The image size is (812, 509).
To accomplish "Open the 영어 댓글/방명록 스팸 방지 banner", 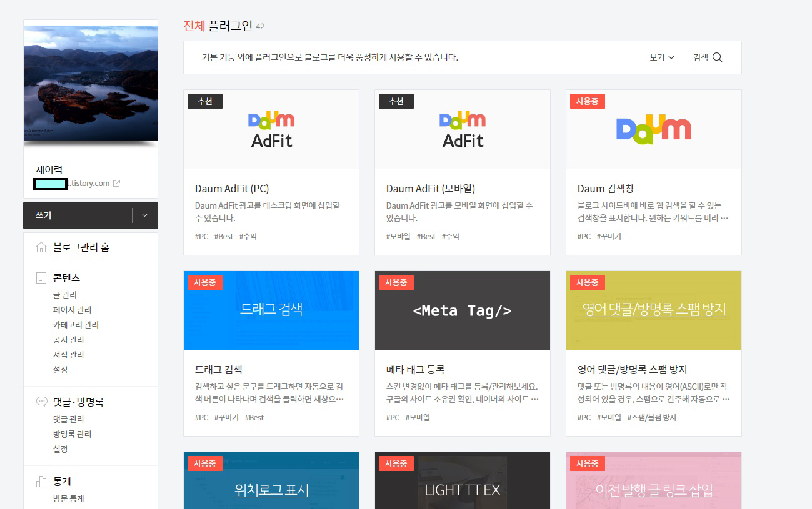I will (x=654, y=310).
